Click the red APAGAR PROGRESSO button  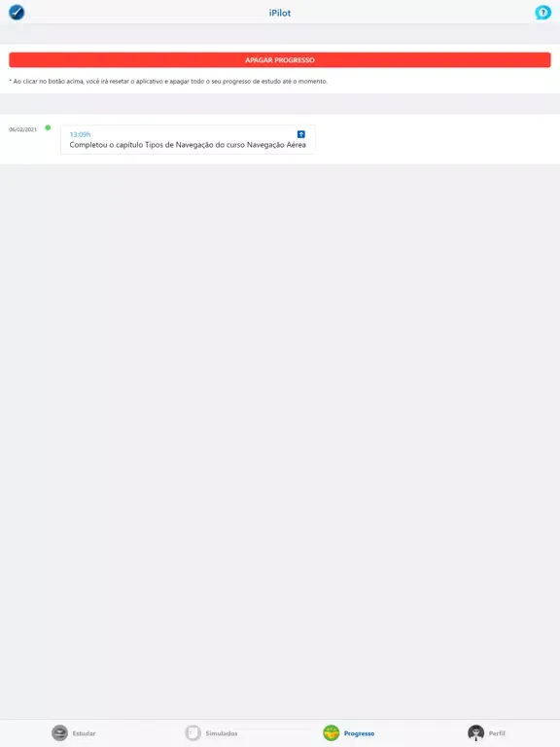280,60
